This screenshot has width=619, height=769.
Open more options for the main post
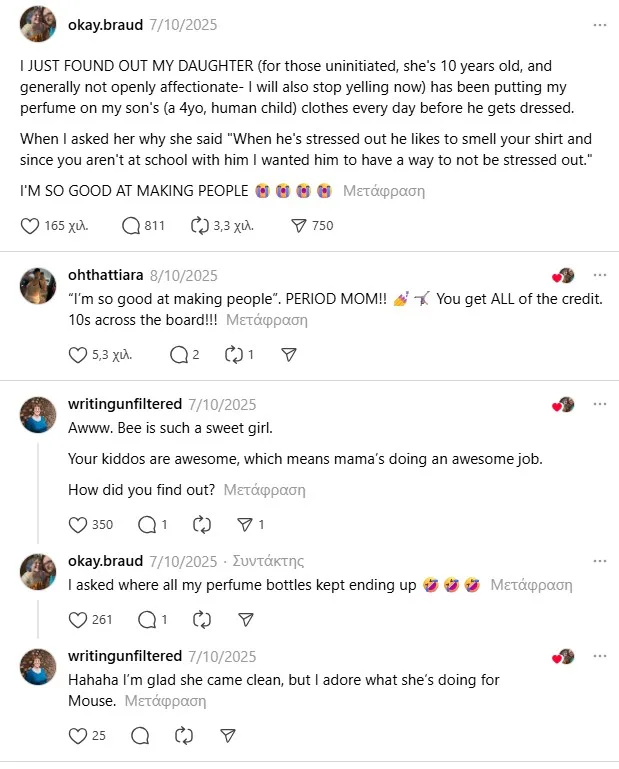click(x=599, y=24)
